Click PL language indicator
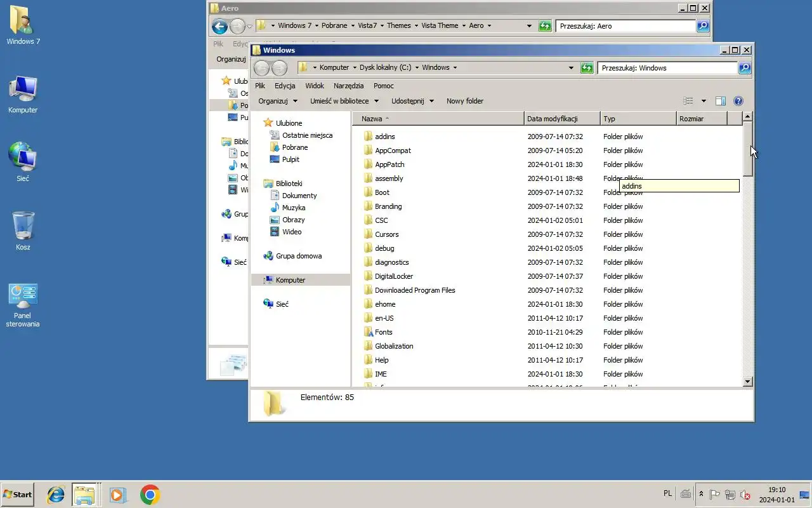The height and width of the screenshot is (508, 812). pos(667,493)
